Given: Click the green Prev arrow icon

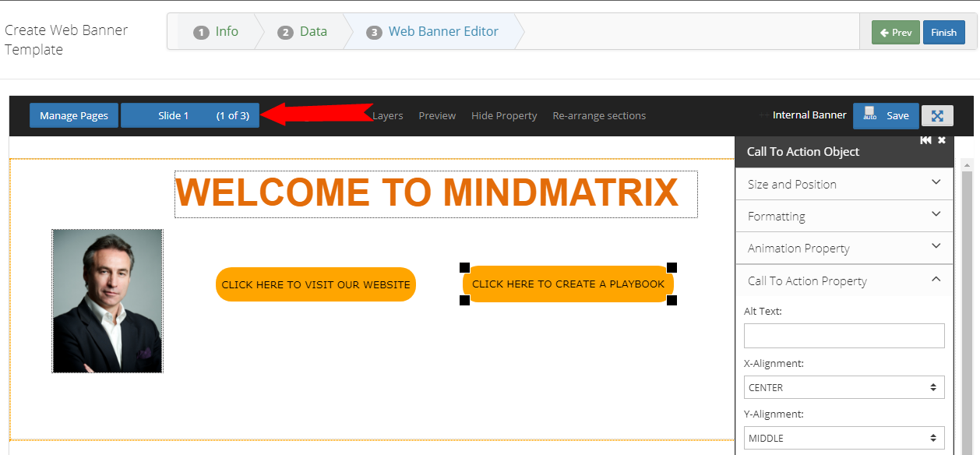Looking at the screenshot, I should [883, 33].
